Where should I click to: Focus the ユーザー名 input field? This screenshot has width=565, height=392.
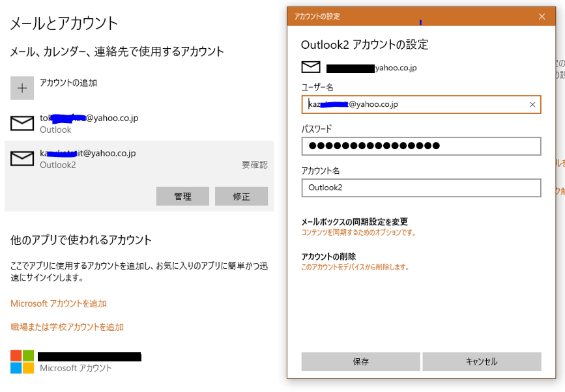click(x=421, y=105)
